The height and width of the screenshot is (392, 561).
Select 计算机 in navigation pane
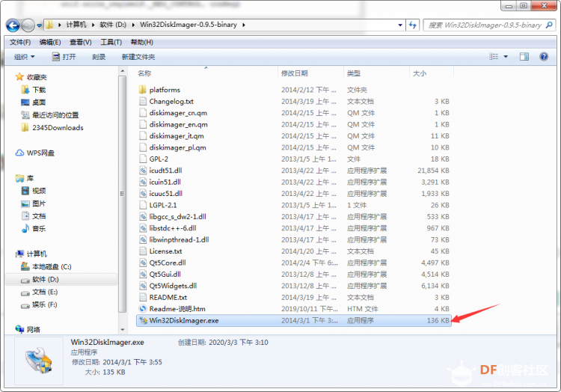point(31,254)
